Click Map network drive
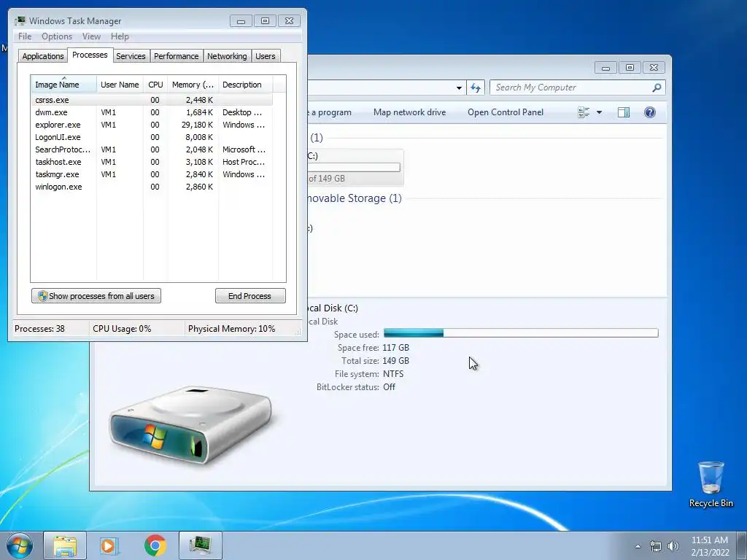This screenshot has width=747, height=560. click(x=410, y=112)
